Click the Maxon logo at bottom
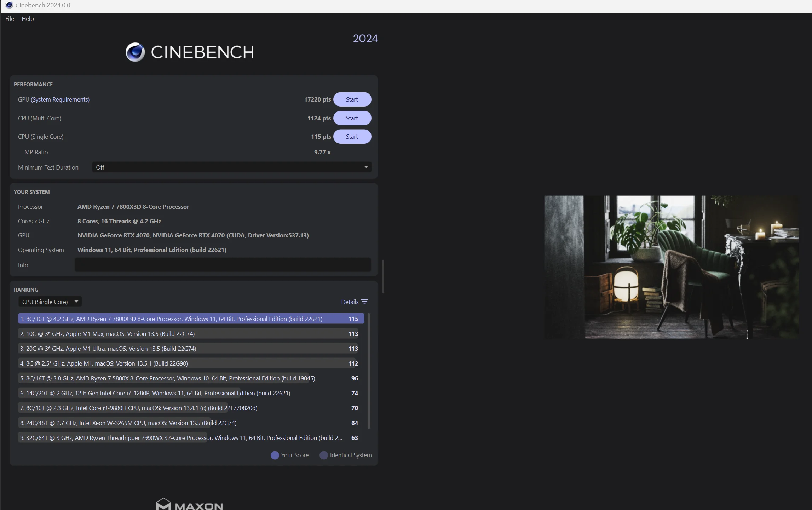This screenshot has height=510, width=812. pyautogui.click(x=189, y=504)
